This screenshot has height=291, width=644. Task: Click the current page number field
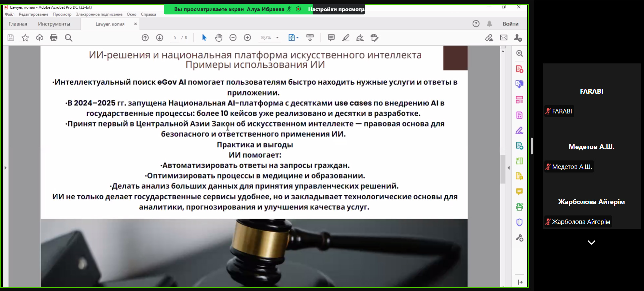[175, 38]
